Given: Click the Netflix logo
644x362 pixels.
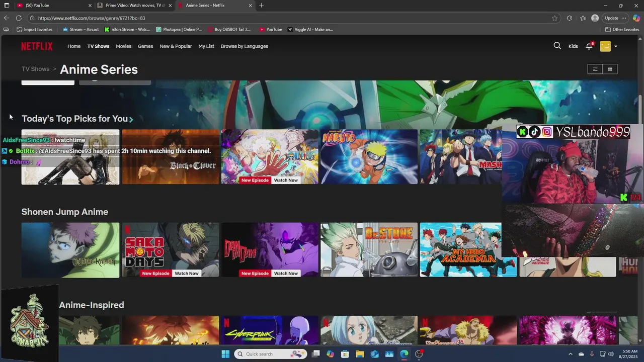Looking at the screenshot, I should coord(37,46).
